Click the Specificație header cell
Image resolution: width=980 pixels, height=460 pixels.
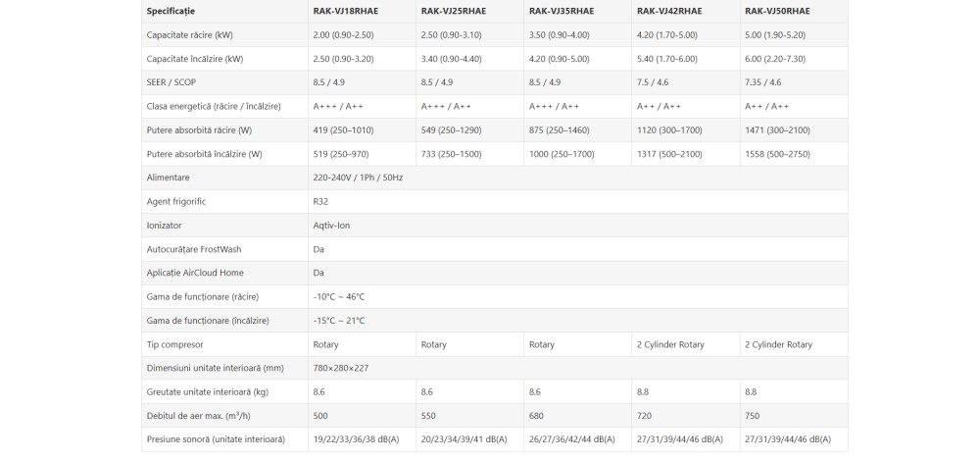[x=171, y=11]
